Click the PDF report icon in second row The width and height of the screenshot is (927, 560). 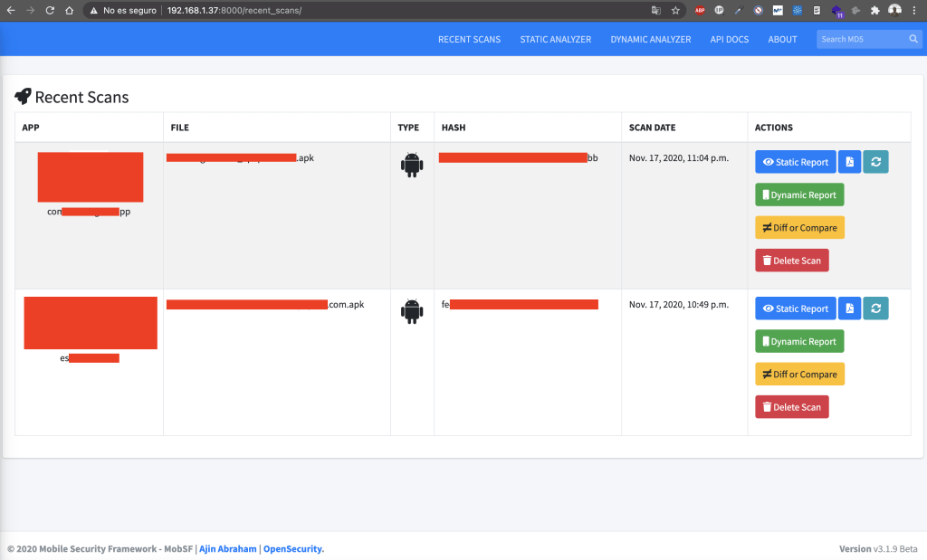849,308
